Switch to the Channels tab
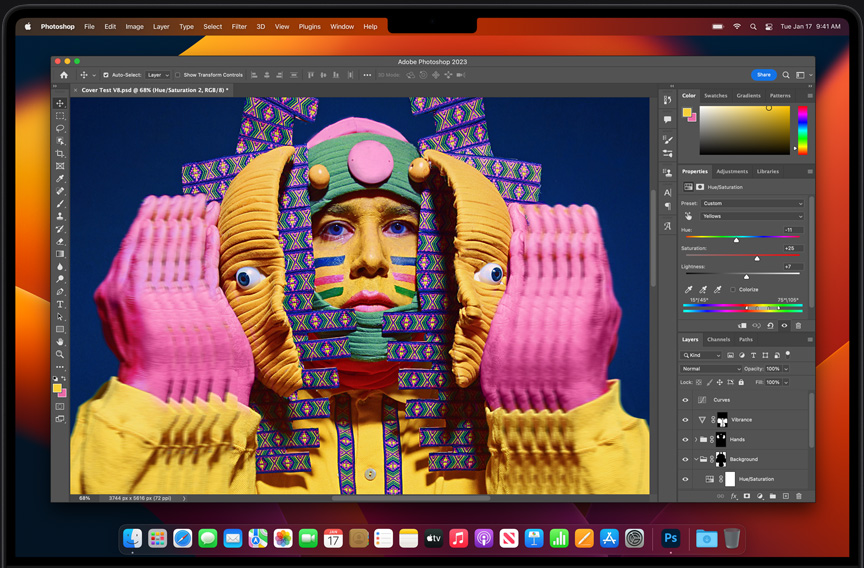The image size is (864, 568). click(719, 340)
